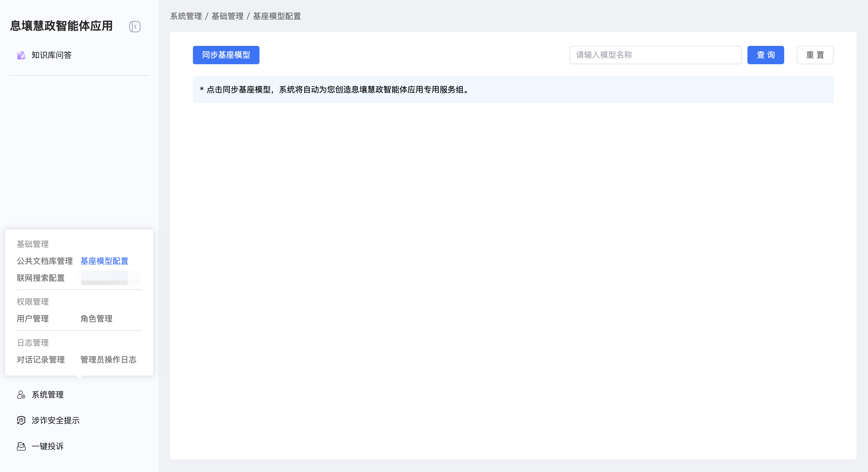Click the 基础管理 group heading in popup
The width and height of the screenshot is (868, 472).
33,244
